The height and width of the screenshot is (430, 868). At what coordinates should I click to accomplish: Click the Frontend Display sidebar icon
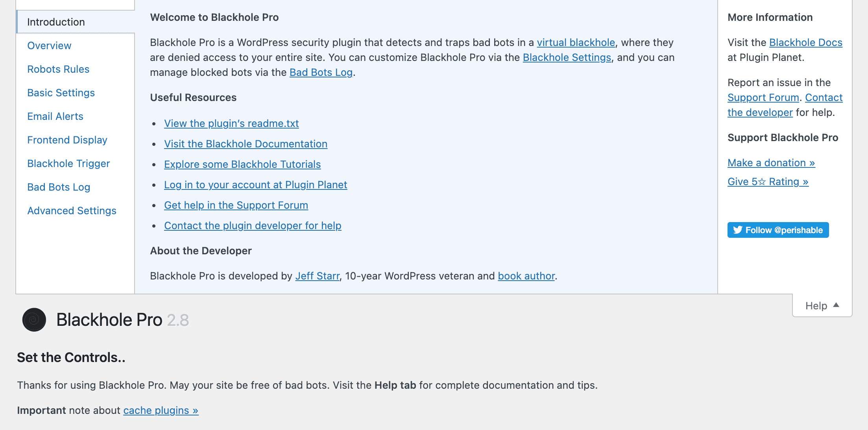67,139
